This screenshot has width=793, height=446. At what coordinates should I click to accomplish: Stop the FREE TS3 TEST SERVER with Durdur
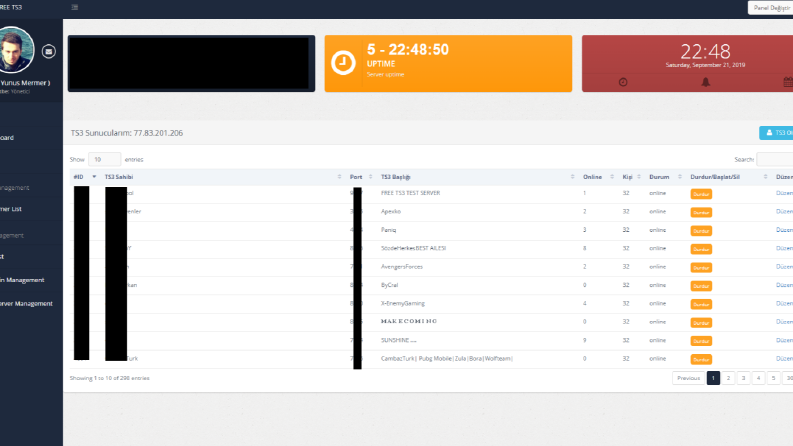tap(701, 194)
